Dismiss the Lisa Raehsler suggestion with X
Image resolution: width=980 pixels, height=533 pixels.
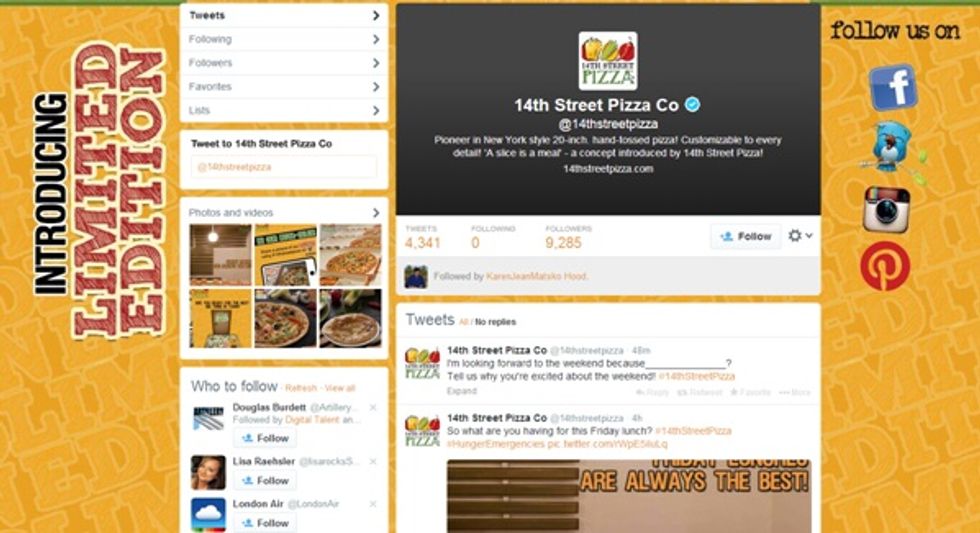pos(373,461)
